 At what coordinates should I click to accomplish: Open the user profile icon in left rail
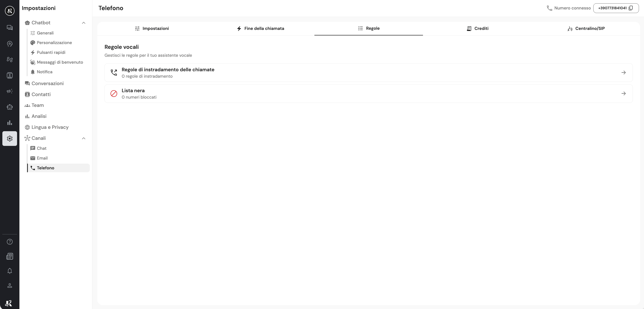tap(9, 286)
